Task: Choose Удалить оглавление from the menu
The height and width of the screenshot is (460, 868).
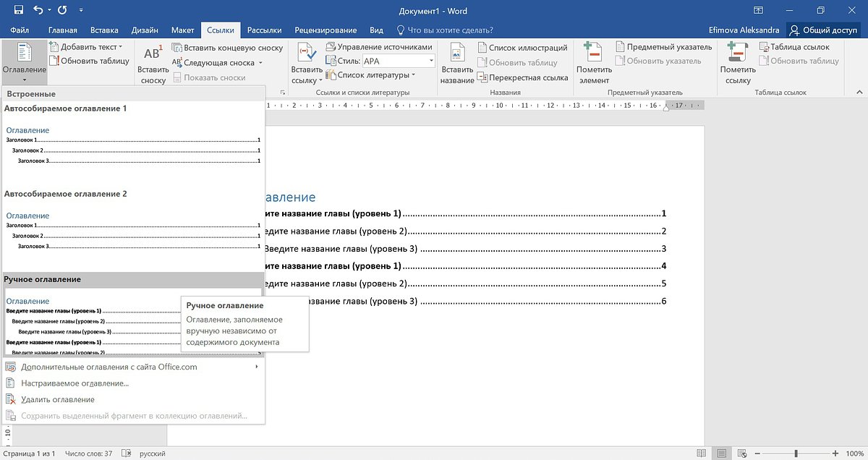Action: point(58,399)
